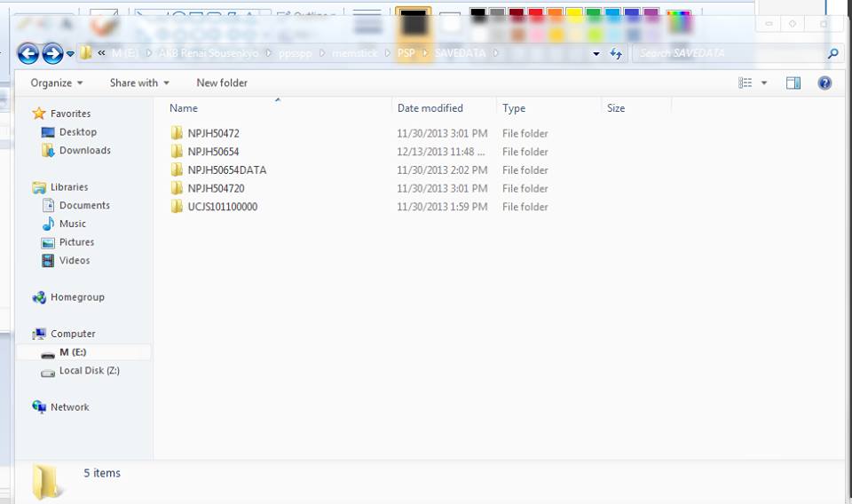The width and height of the screenshot is (852, 504).
Task: Open recent locations dropdown near Back button
Action: click(x=70, y=54)
